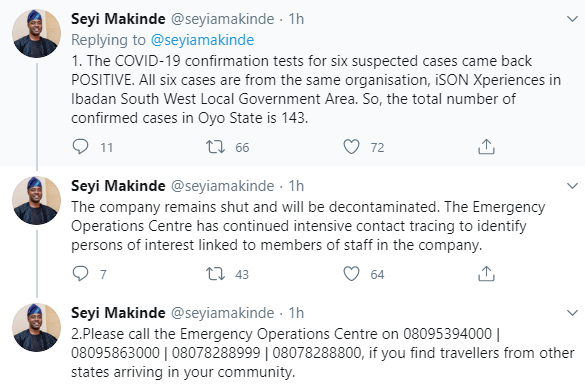
Task: Open the avatar on the Emergency Operations tweet
Action: click(36, 327)
